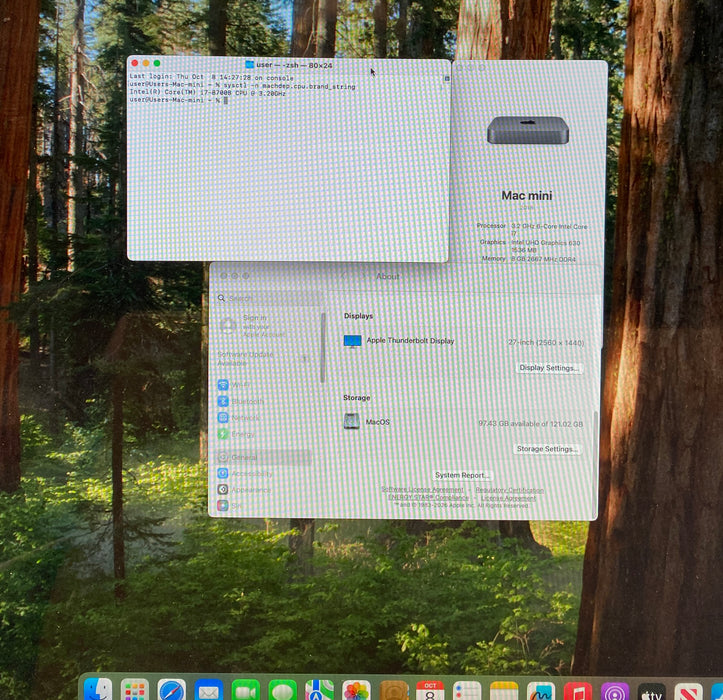This screenshot has height=700, width=723.
Task: Open Energy in the Settings sidebar
Action: 263,434
